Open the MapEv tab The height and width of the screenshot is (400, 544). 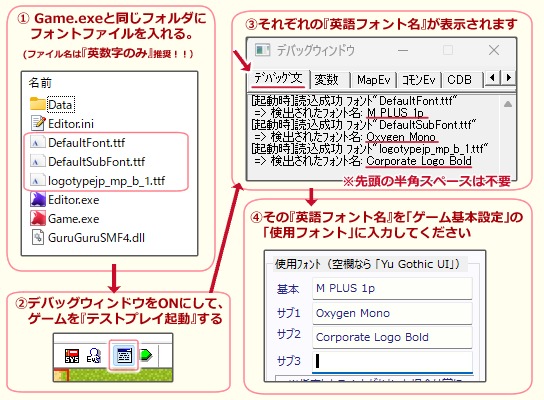coord(373,80)
